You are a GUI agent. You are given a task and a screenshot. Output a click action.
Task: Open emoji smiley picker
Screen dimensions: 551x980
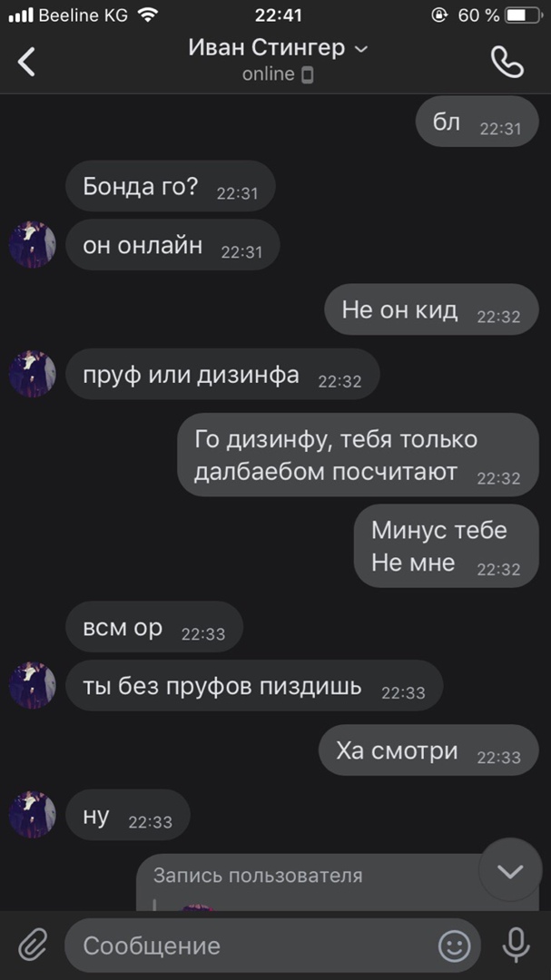point(454,946)
